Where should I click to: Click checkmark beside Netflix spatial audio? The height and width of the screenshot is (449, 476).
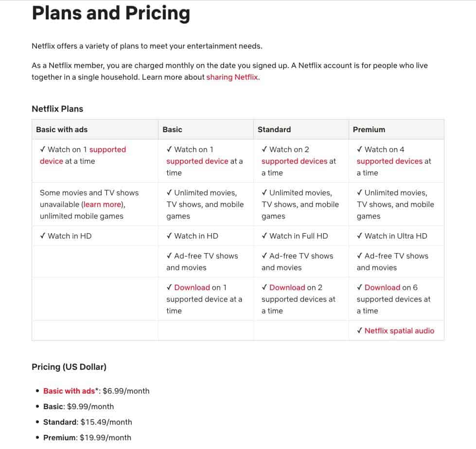359,330
